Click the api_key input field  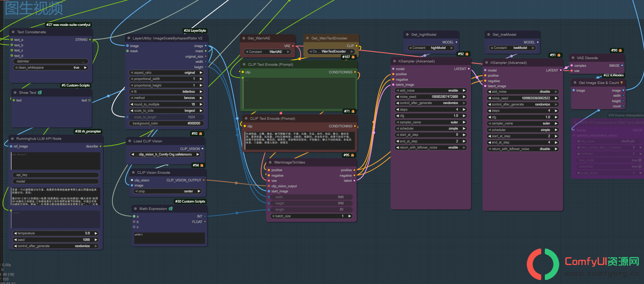[x=55, y=175]
